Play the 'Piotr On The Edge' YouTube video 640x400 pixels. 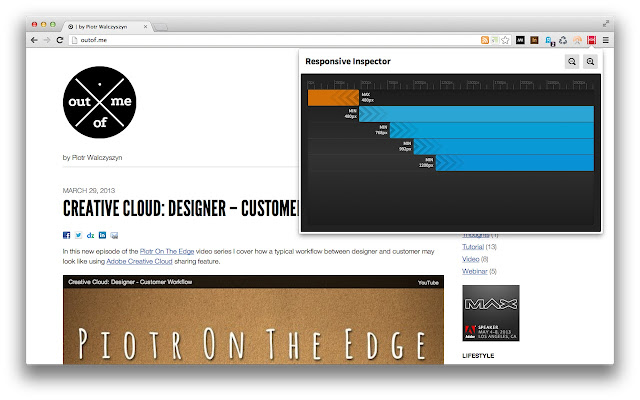pyautogui.click(x=253, y=322)
